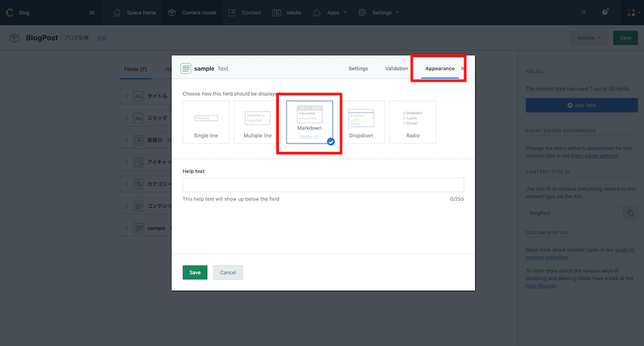Click the image icon of the アイキャッチ field
The width and height of the screenshot is (644, 346).
(139, 162)
